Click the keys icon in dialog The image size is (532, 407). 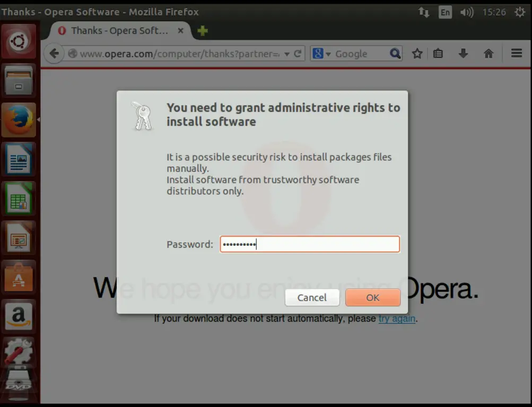coord(143,116)
